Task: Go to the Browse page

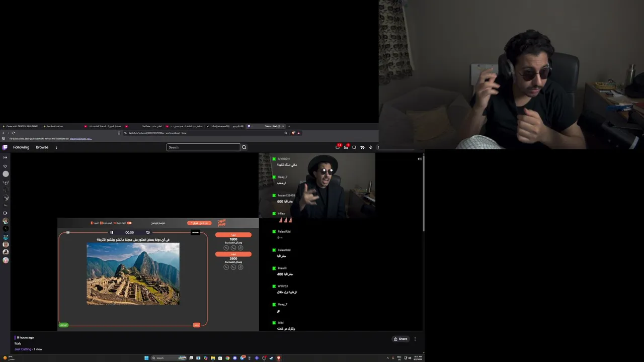Action: click(x=42, y=147)
